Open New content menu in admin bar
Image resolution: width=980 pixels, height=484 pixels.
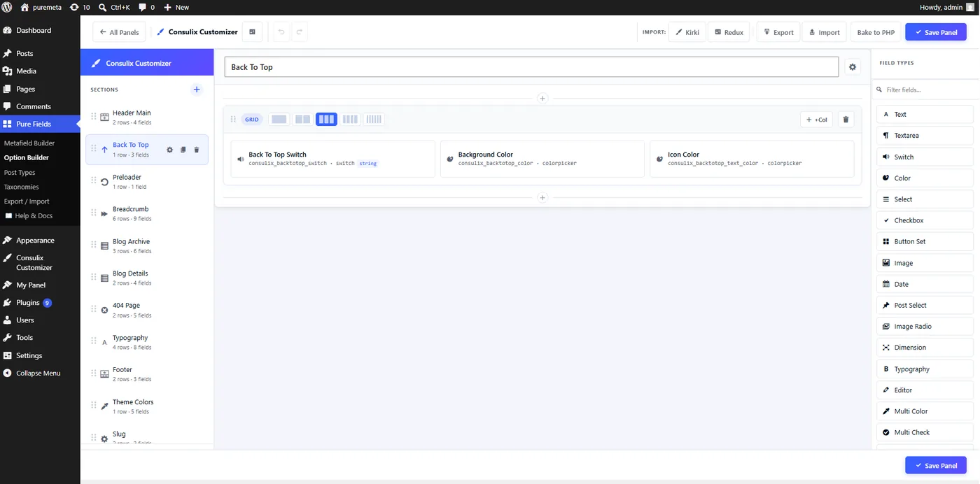pos(176,7)
